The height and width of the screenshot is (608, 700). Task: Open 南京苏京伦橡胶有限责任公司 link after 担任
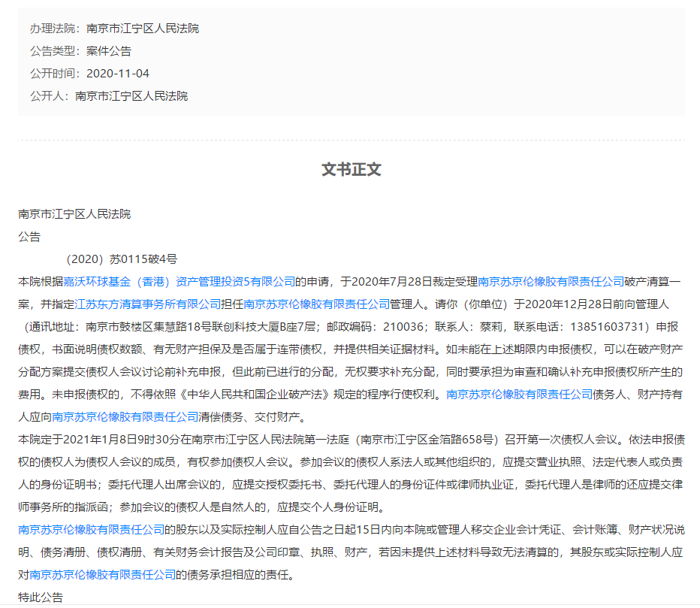pyautogui.click(x=316, y=304)
